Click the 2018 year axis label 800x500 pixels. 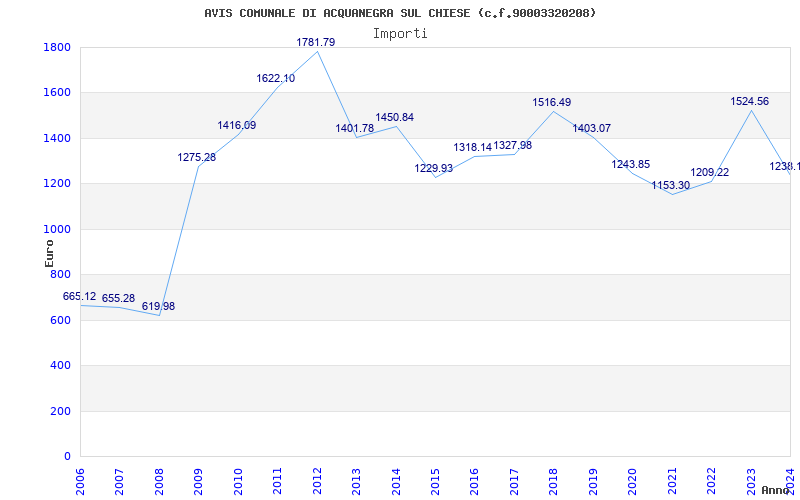click(x=554, y=478)
